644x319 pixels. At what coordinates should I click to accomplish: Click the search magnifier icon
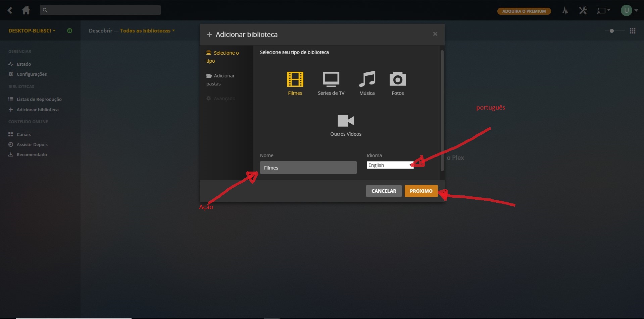[45, 10]
